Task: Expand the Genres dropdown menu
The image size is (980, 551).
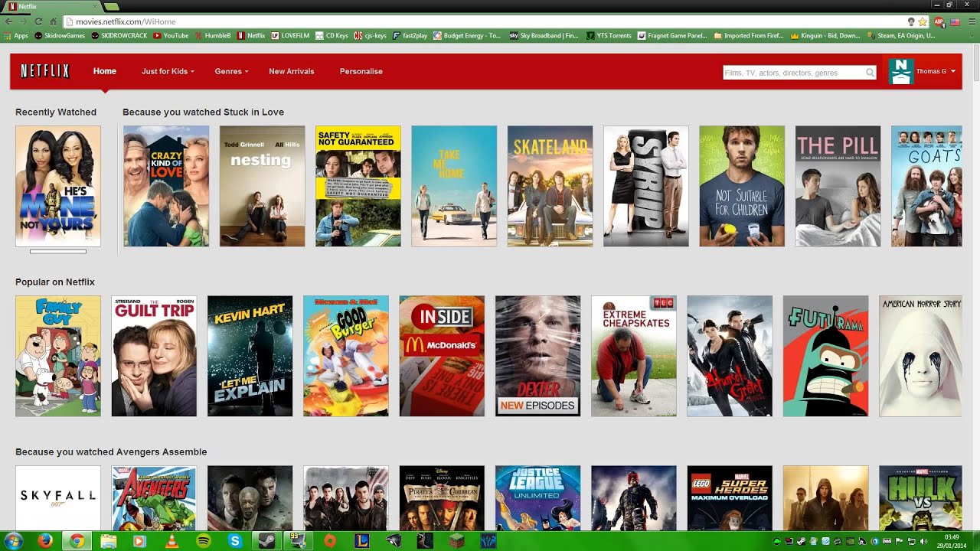Action: coord(231,71)
